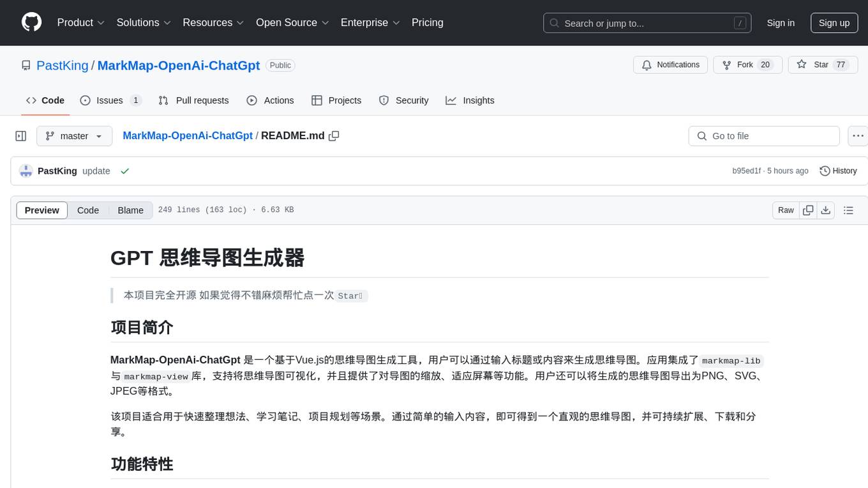Check the commit status checkmark
The image size is (868, 488).
pos(125,171)
